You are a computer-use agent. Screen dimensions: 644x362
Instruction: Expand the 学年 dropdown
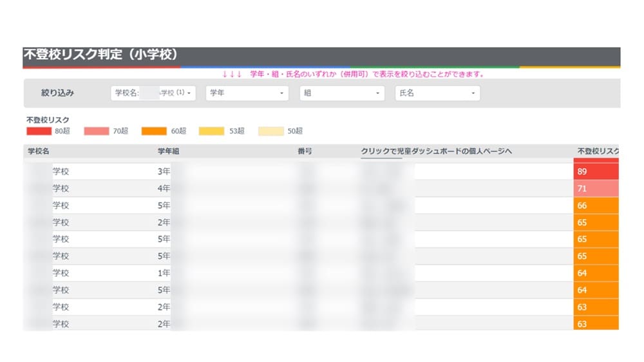point(247,93)
